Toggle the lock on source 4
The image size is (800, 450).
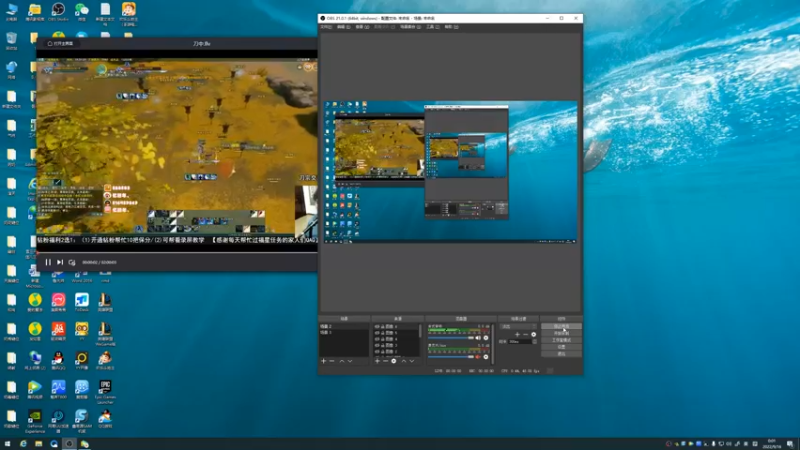click(x=382, y=339)
